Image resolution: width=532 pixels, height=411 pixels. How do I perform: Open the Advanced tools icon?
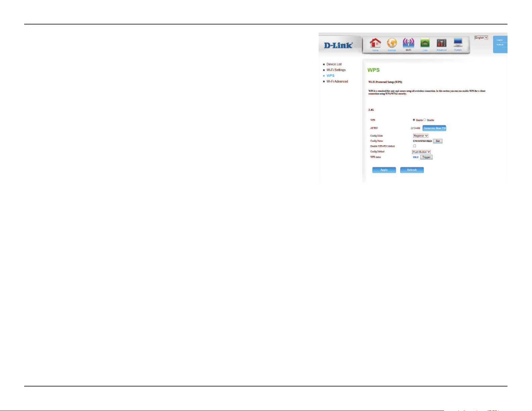click(441, 44)
